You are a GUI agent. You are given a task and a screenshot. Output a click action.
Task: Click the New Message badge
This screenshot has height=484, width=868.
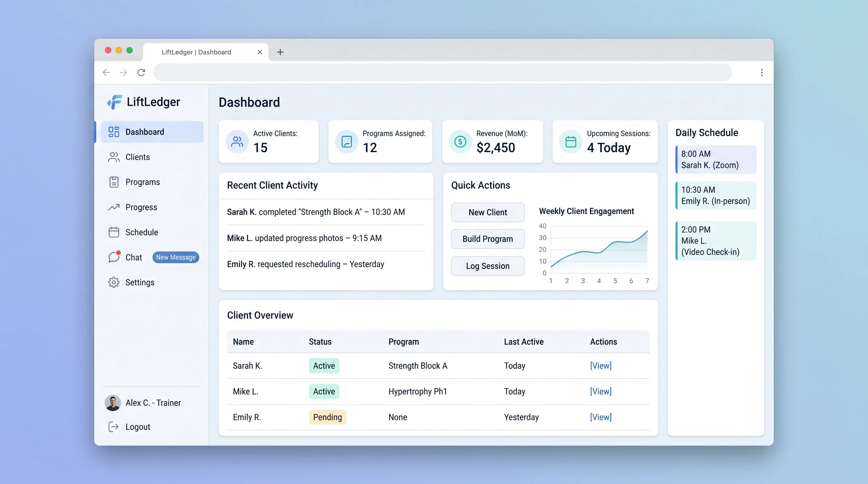click(176, 257)
